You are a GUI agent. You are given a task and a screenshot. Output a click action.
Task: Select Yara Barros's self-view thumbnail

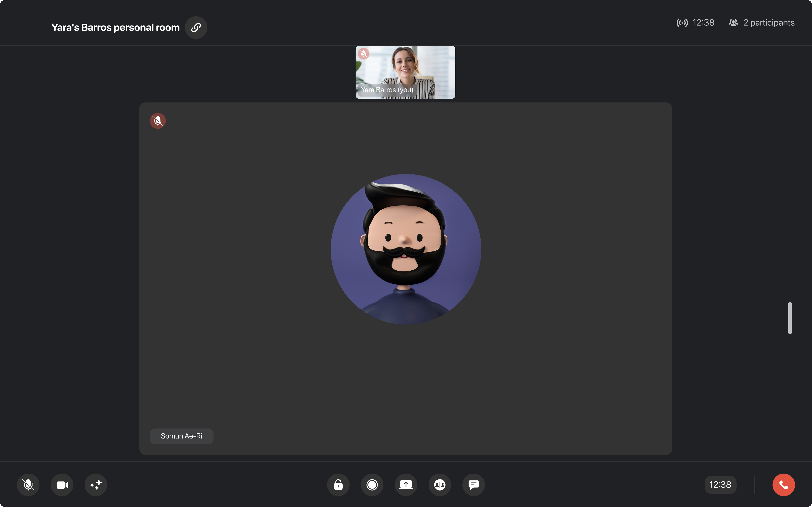405,72
